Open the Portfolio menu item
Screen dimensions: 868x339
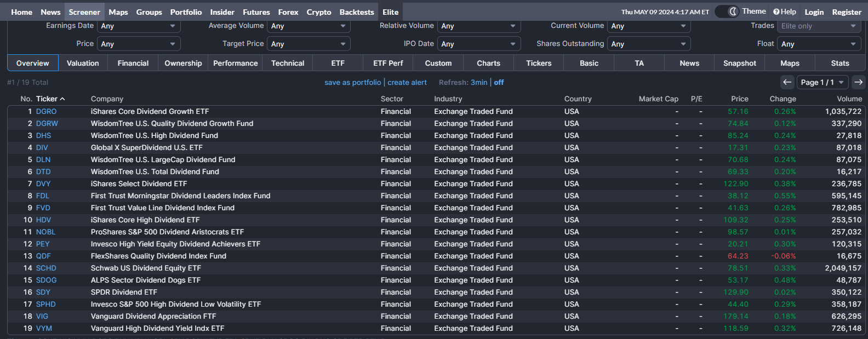pyautogui.click(x=186, y=12)
